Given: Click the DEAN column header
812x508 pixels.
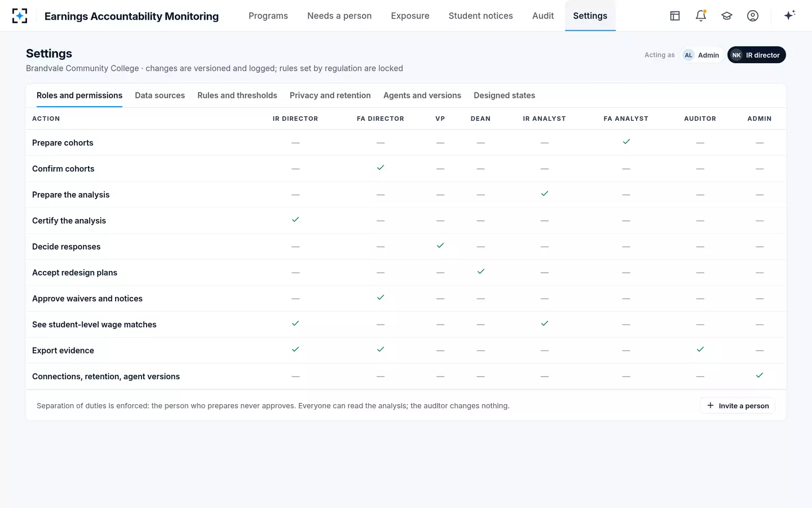Looking at the screenshot, I should tap(480, 119).
